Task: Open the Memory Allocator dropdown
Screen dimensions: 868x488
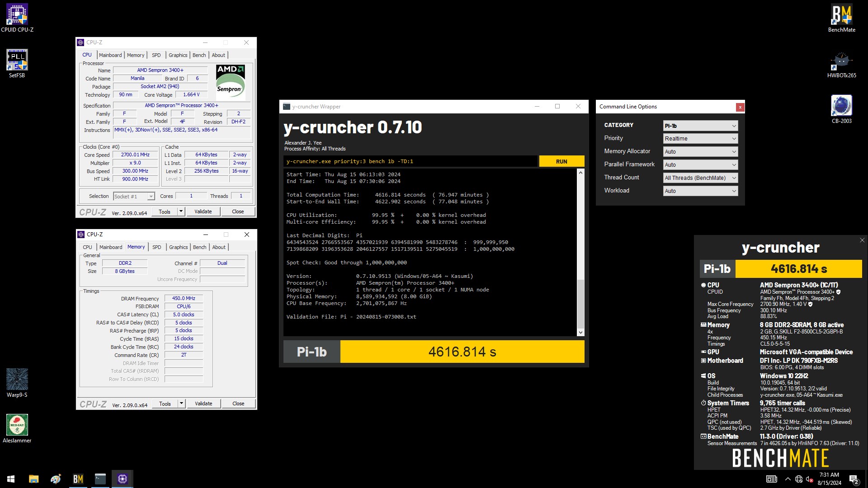Action: click(700, 152)
